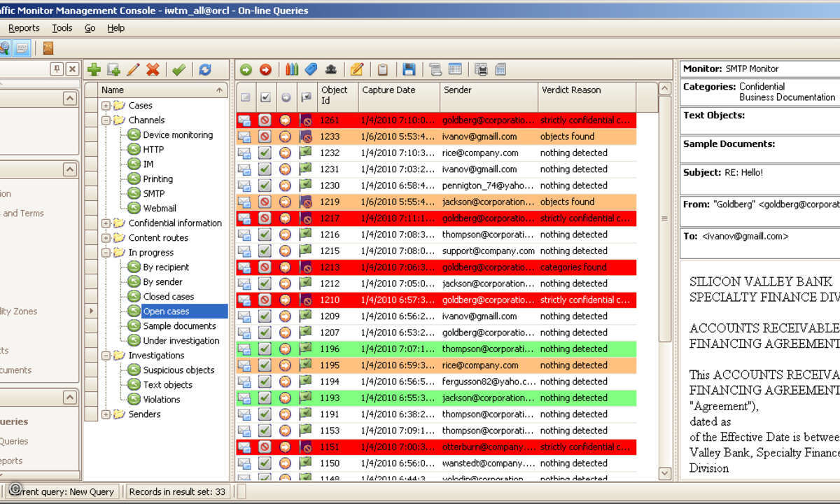Click the green checkmark apply icon
This screenshot has width=840, height=504.
point(178,69)
